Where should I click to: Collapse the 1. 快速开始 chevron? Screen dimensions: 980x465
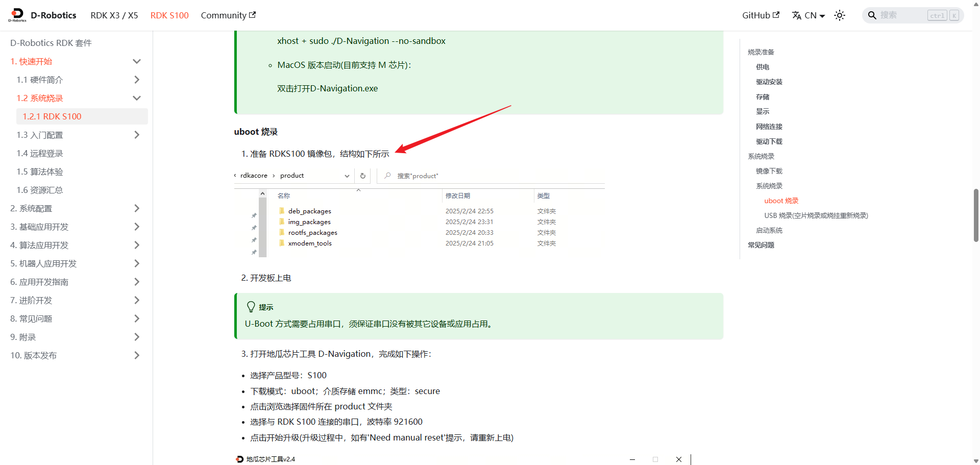(137, 61)
